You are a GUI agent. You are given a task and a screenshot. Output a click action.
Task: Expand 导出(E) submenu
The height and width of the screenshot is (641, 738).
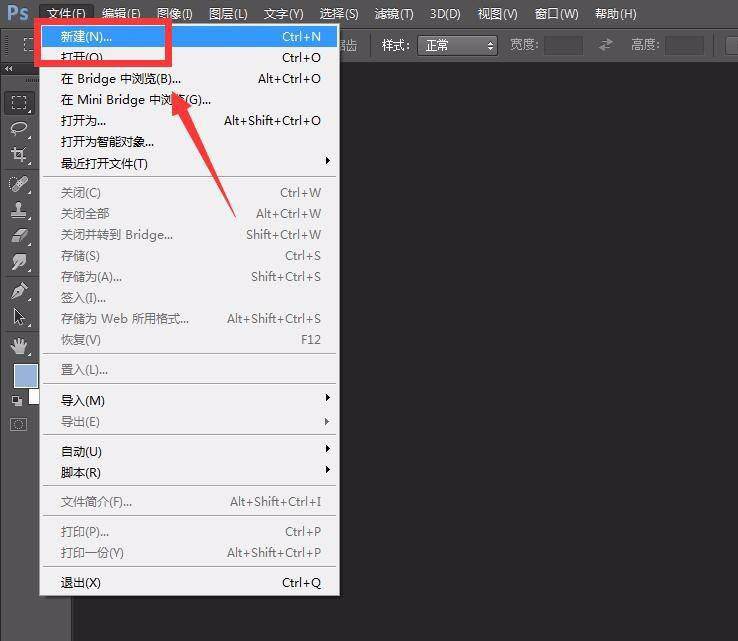[190, 422]
